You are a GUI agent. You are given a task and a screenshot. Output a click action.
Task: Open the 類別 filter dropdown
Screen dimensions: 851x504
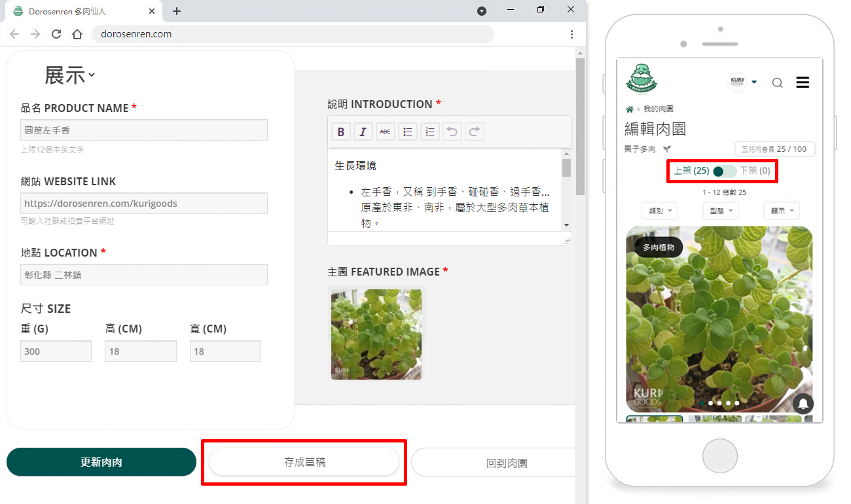point(659,211)
